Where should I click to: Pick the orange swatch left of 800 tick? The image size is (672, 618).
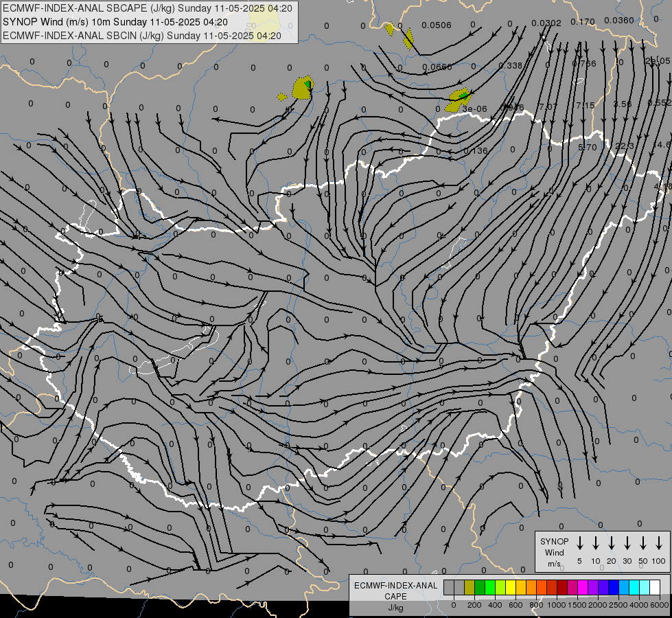point(531,587)
